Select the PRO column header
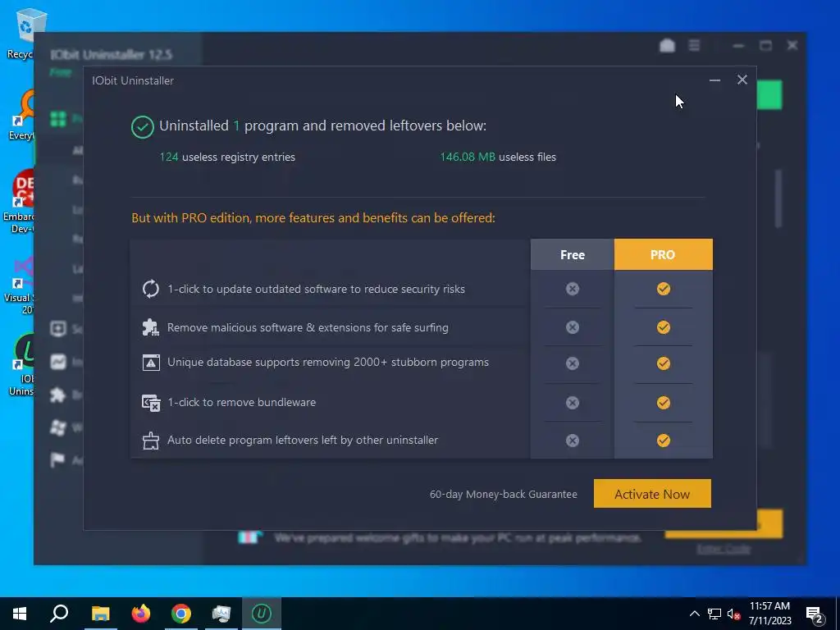Image resolution: width=840 pixels, height=630 pixels. [x=663, y=254]
